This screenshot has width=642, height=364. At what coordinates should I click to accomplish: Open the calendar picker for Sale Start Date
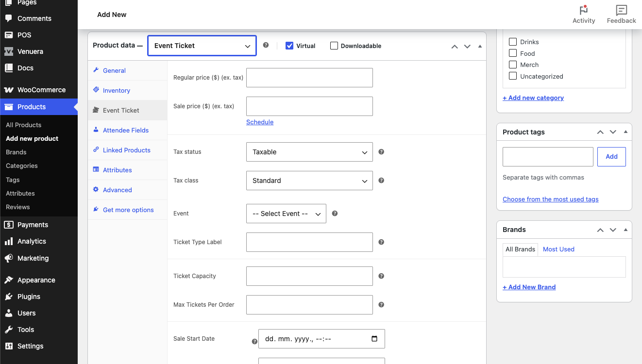[x=374, y=339]
